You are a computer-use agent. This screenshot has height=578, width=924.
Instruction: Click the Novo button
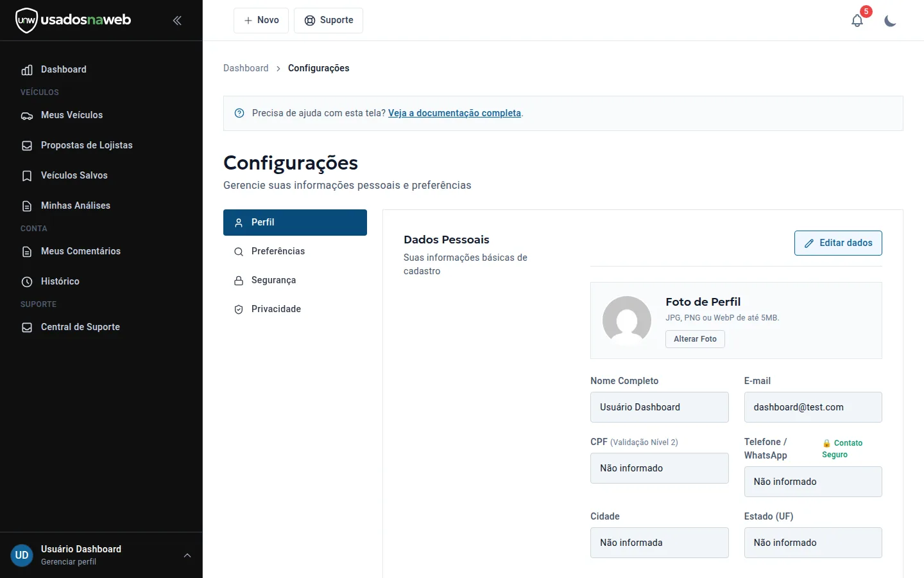click(x=261, y=21)
